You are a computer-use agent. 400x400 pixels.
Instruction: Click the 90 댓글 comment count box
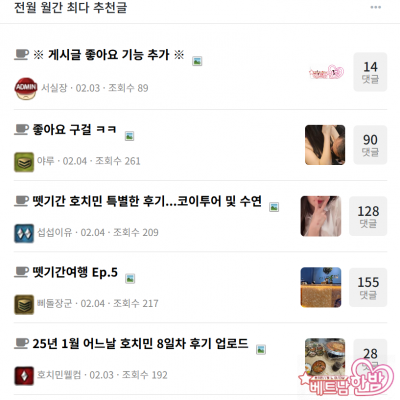point(370,145)
